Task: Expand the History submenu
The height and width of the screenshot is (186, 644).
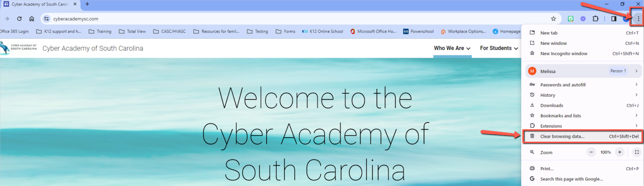Action: pos(583,95)
